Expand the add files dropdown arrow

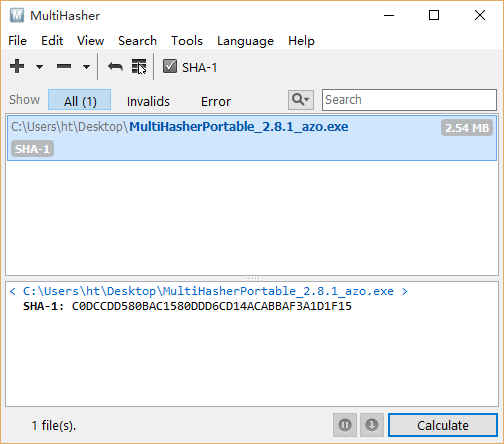click(39, 67)
